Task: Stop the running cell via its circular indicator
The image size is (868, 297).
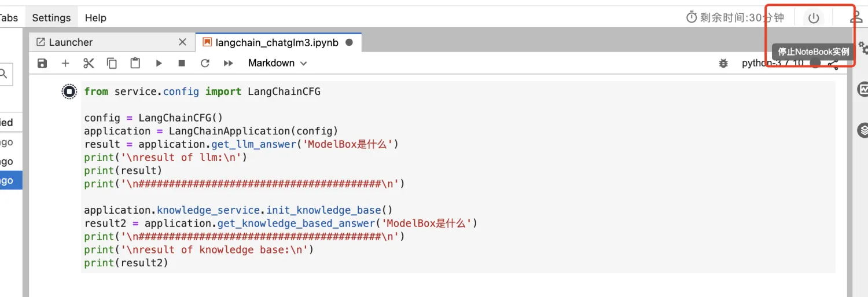Action: (69, 91)
